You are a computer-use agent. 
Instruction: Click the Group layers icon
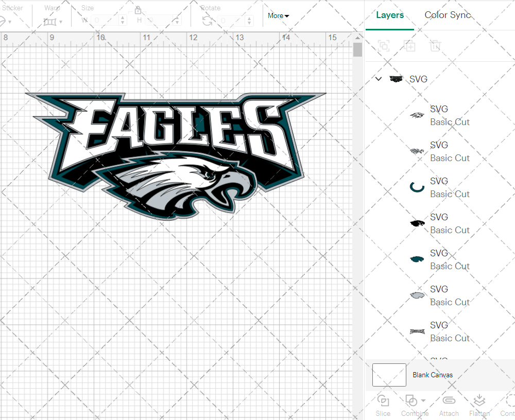(x=384, y=46)
